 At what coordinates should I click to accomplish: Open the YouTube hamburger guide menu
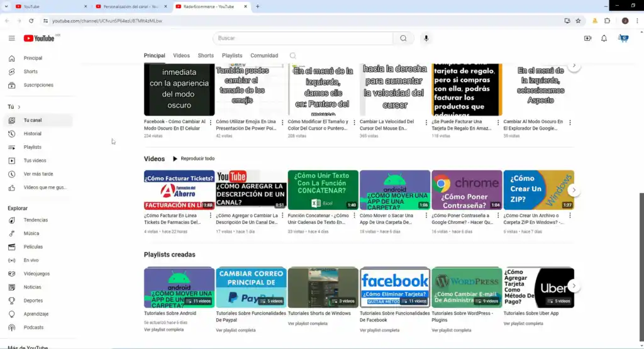[x=11, y=38]
